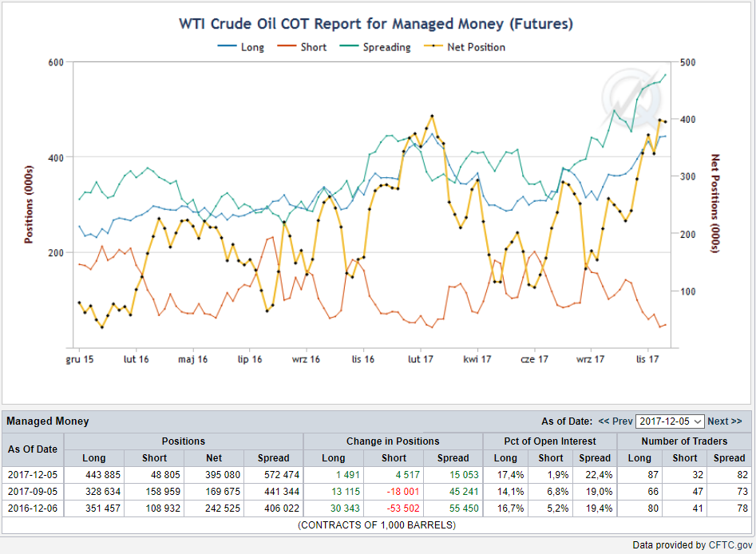Select traders Short count 32

pos(698,475)
